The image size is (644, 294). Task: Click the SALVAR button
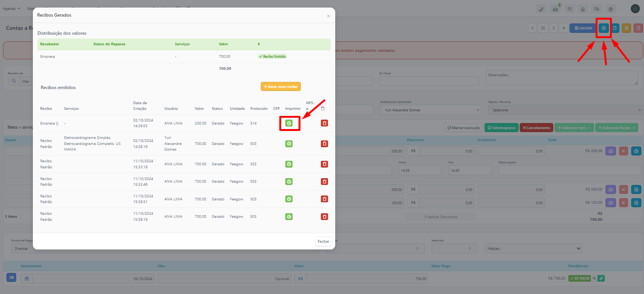(x=583, y=28)
